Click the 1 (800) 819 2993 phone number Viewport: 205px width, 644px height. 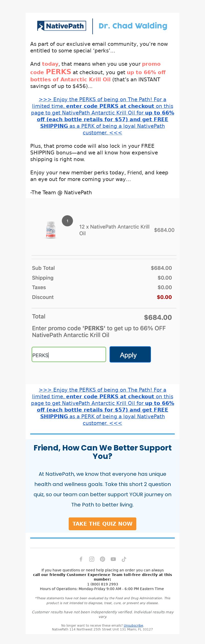tap(102, 584)
